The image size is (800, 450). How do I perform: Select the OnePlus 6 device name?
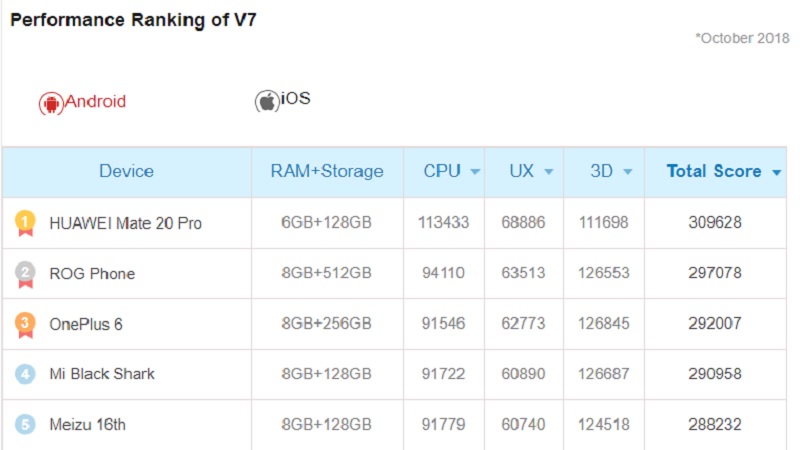click(x=86, y=324)
